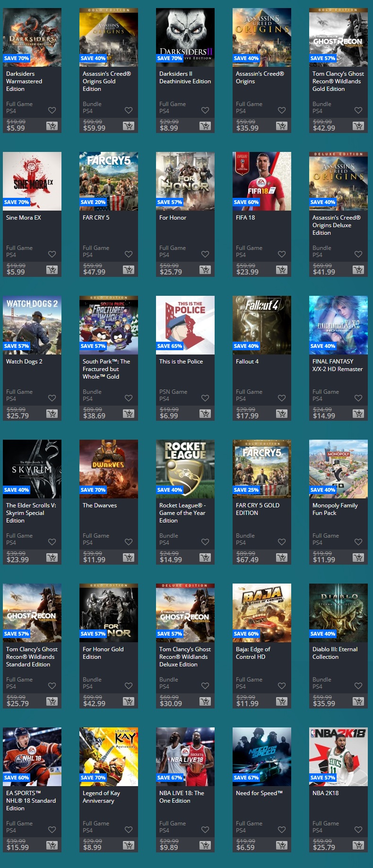The height and width of the screenshot is (868, 373).
Task: Add South Park Fractured but Whole Gold to cart
Action: (129, 414)
